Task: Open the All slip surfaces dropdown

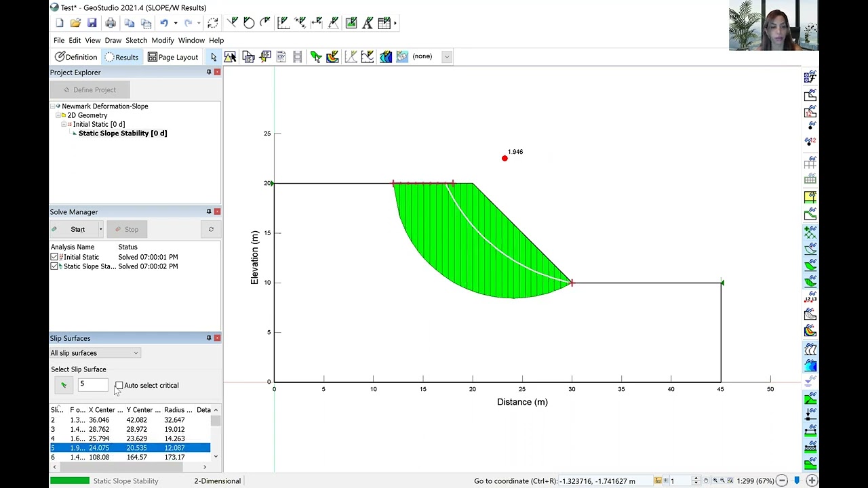Action: click(x=95, y=353)
